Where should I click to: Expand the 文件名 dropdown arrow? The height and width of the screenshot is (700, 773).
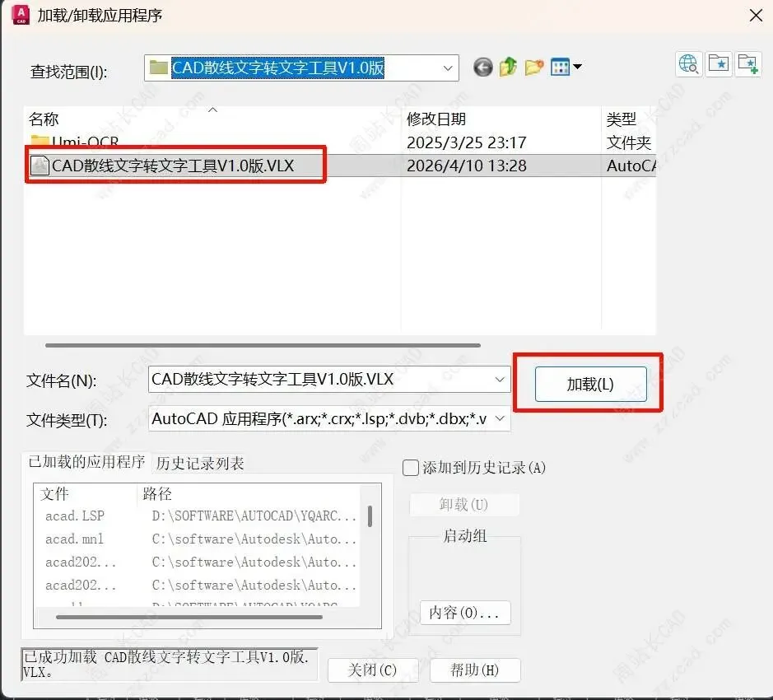[500, 380]
